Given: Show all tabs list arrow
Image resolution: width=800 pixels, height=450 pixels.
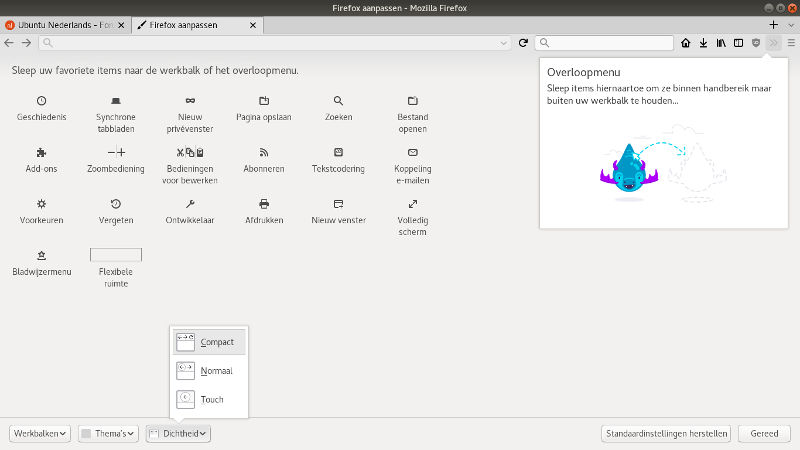Looking at the screenshot, I should tap(791, 25).
